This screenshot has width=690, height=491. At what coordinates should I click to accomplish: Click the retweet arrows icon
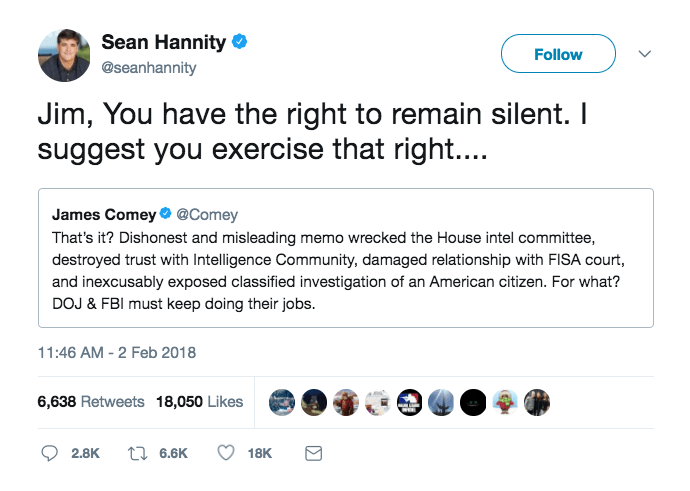click(x=137, y=453)
